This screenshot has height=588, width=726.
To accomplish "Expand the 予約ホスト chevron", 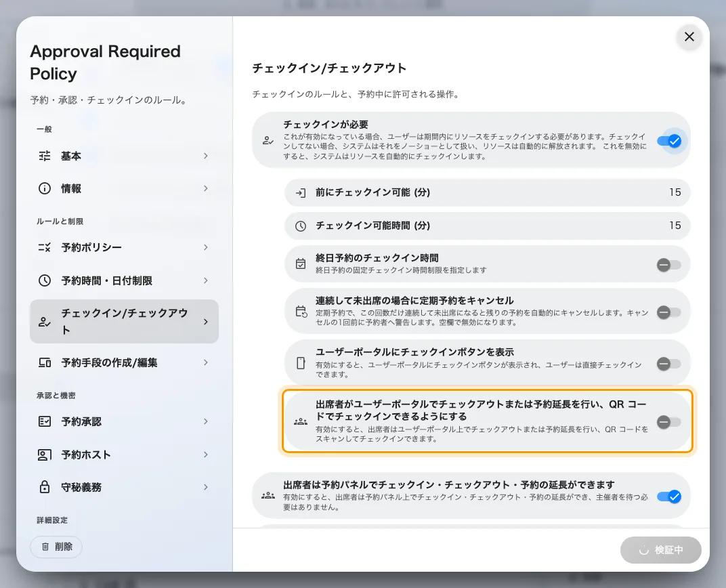I will pos(206,455).
